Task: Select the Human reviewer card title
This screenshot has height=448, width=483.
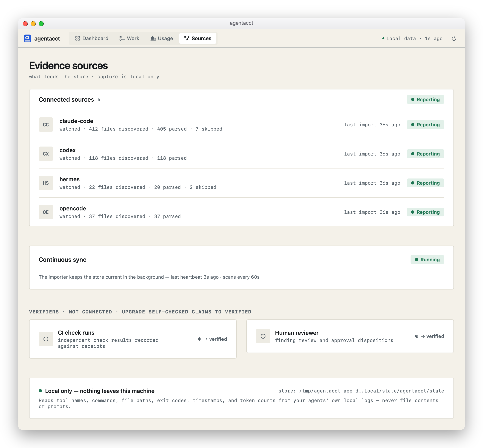Action: [297, 333]
